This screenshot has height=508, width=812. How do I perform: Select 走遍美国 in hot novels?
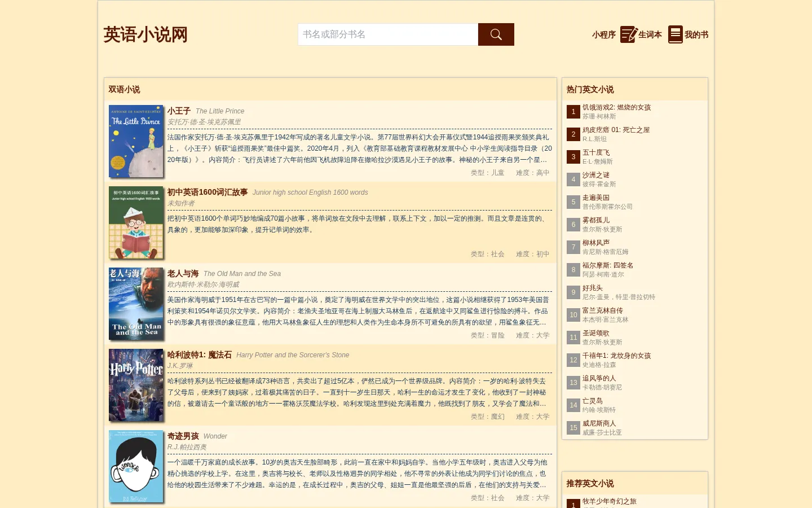pyautogui.click(x=596, y=198)
